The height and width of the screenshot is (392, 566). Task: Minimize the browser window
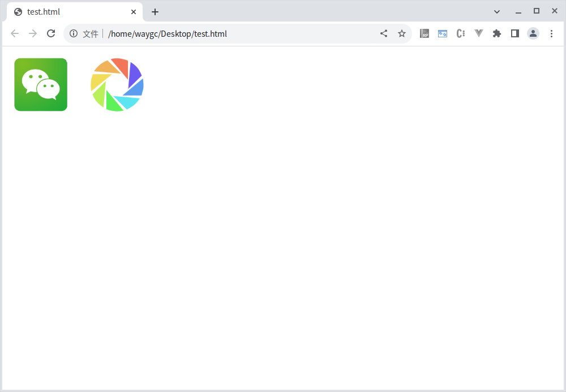(x=518, y=12)
